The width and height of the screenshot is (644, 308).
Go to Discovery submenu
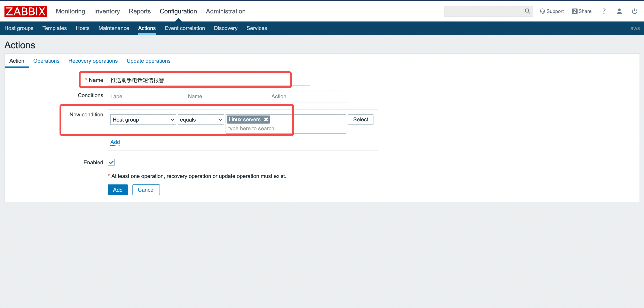click(x=226, y=28)
